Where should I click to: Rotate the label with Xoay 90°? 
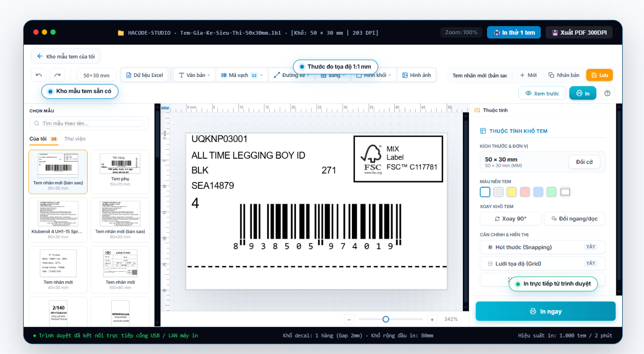(x=511, y=219)
